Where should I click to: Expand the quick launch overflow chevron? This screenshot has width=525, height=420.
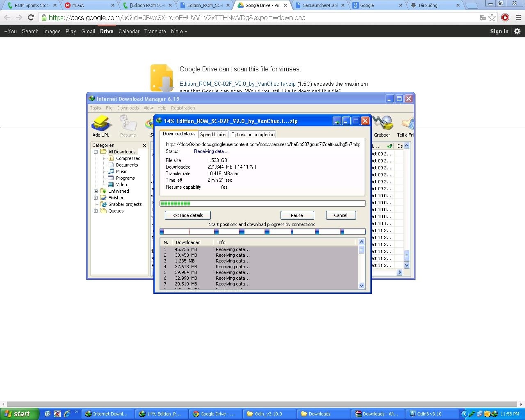[76, 411]
